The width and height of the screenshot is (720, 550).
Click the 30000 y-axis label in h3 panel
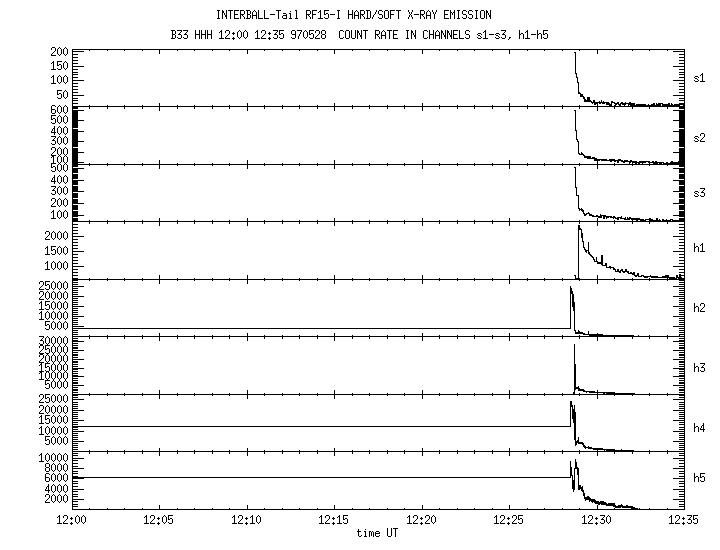[x=50, y=341]
